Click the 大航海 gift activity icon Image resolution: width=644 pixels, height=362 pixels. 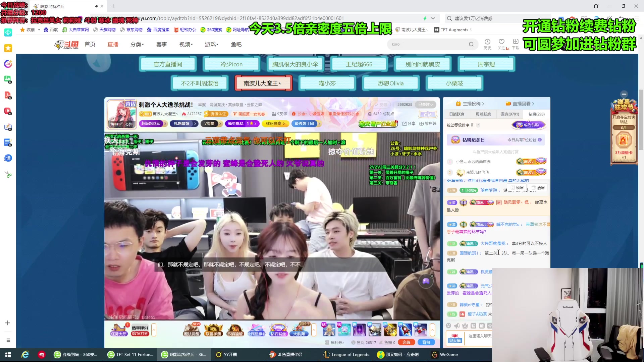[299, 330]
